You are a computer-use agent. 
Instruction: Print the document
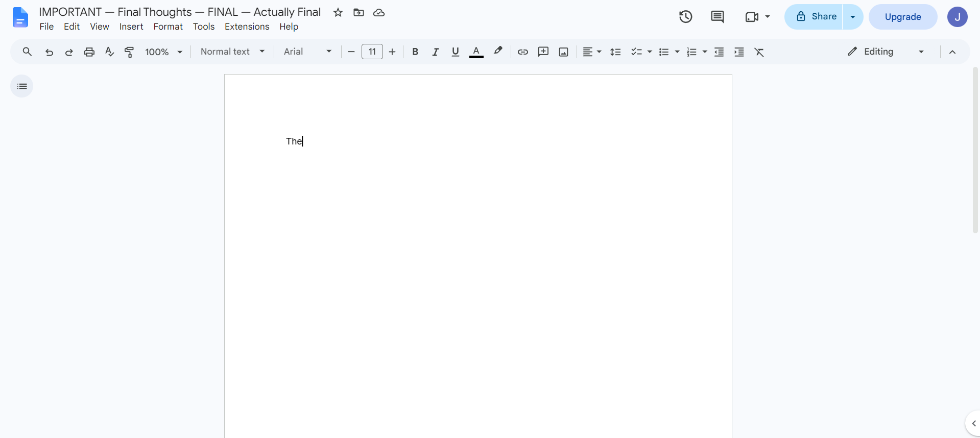tap(89, 52)
